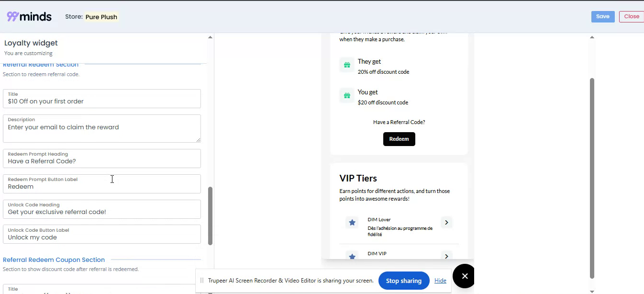This screenshot has width=644, height=294.
Task: Click the You are customizing text
Action: pos(28,53)
